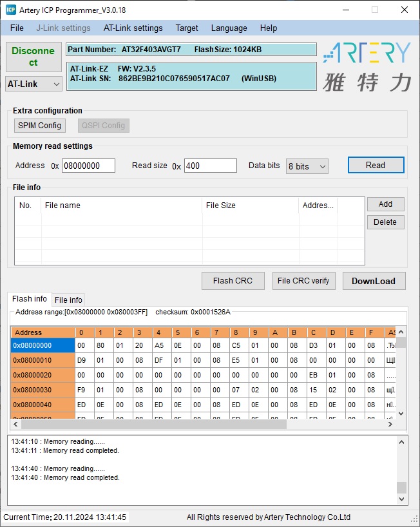Click the horizontal scrollbar thumb of hex table
Image resolution: width=420 pixels, height=527 pixels.
point(154,424)
